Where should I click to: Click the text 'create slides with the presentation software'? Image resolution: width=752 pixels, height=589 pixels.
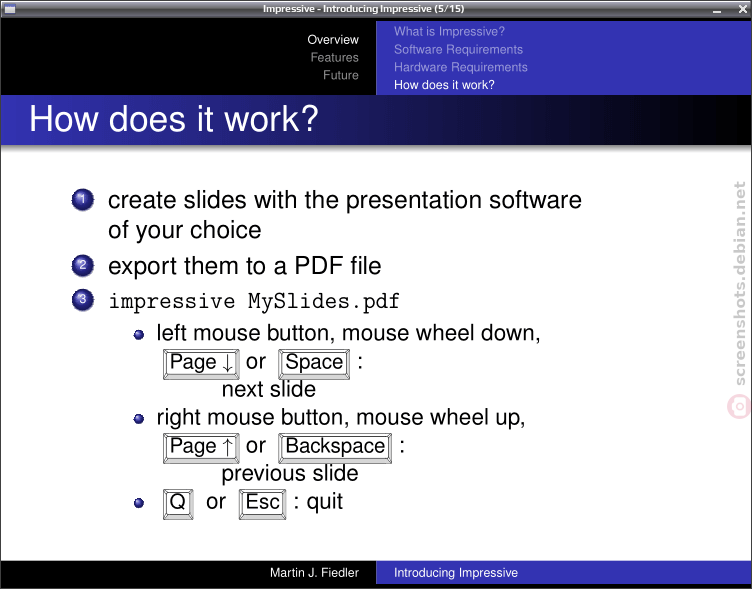pos(345,200)
